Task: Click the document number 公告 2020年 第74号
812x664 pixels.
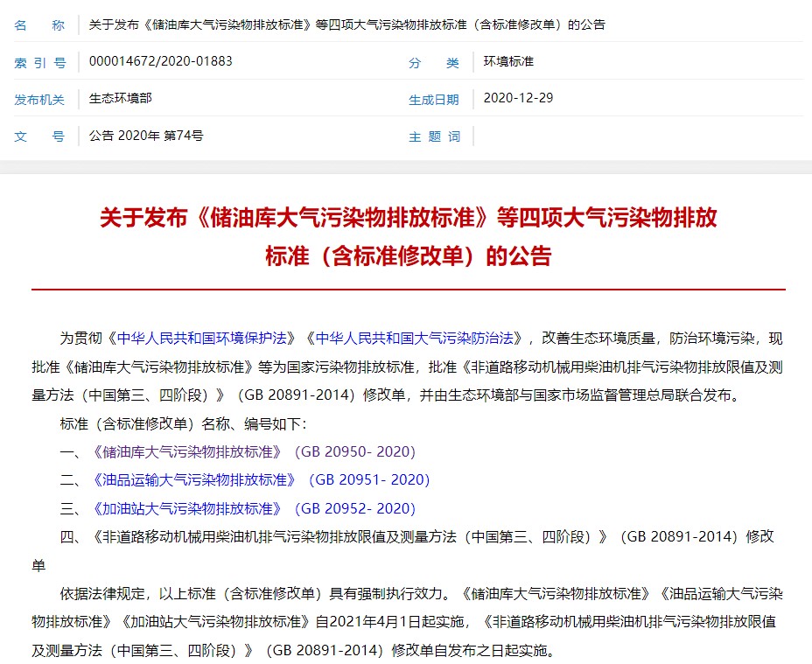Action: click(x=146, y=136)
